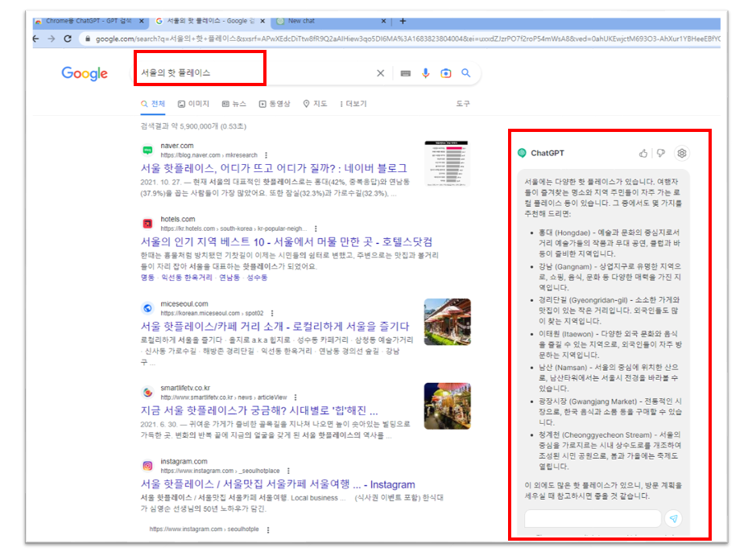Image resolution: width=752 pixels, height=560 pixels.
Task: Open the 도구 search tools
Action: [463, 104]
